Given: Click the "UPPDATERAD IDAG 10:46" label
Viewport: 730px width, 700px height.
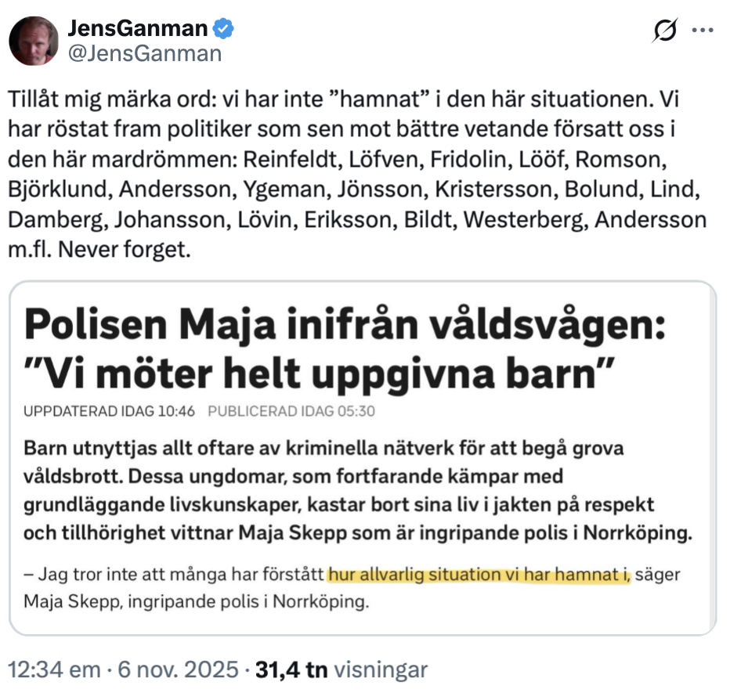Looking at the screenshot, I should pos(109,412).
